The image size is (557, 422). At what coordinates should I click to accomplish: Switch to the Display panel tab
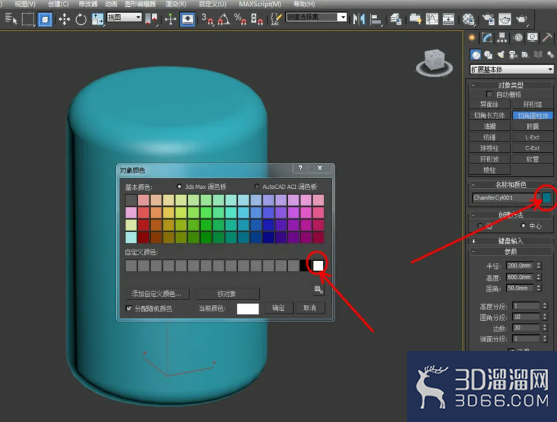532,38
